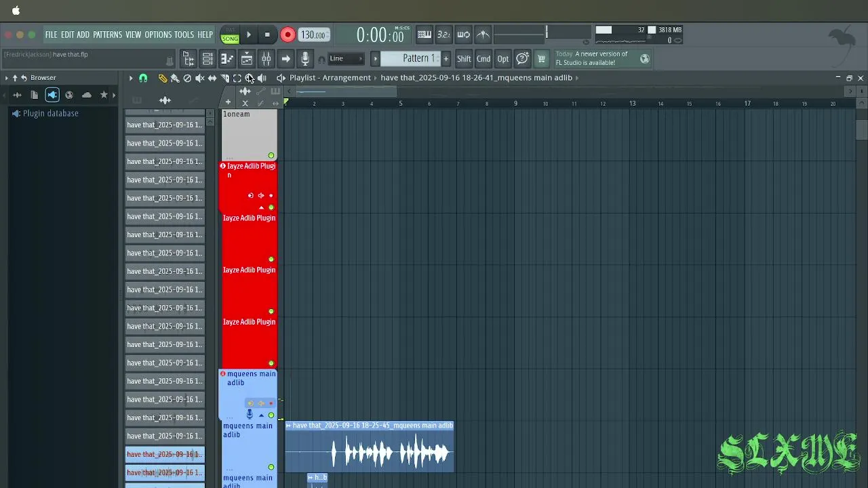Screen dimensions: 868x488
Task: Open the PATTERNS menu
Action: [107, 35]
